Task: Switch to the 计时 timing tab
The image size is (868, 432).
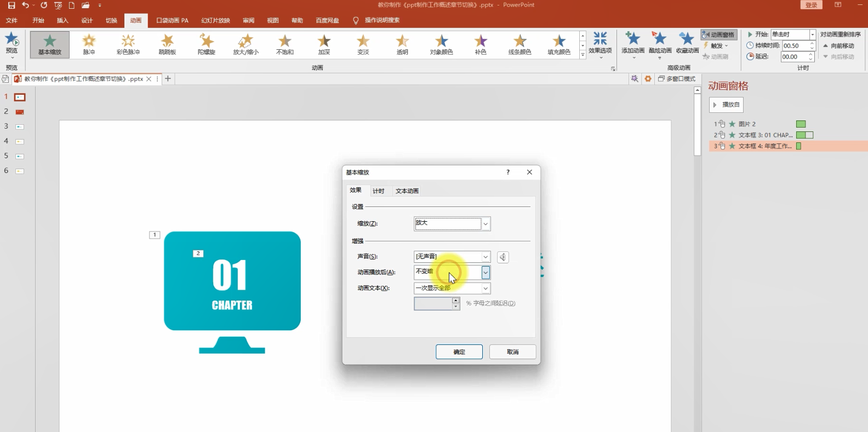Action: (x=378, y=191)
